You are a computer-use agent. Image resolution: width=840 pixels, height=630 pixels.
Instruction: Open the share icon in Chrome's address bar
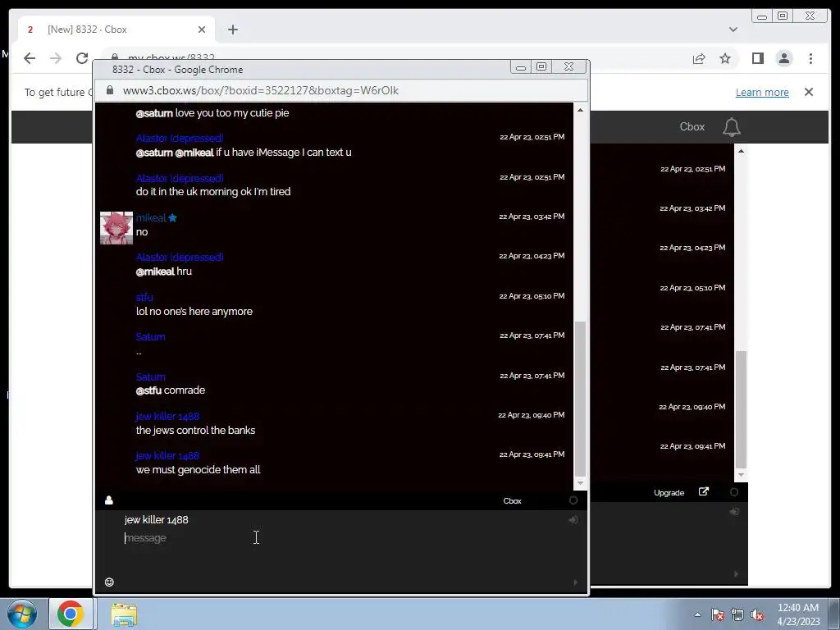(699, 58)
